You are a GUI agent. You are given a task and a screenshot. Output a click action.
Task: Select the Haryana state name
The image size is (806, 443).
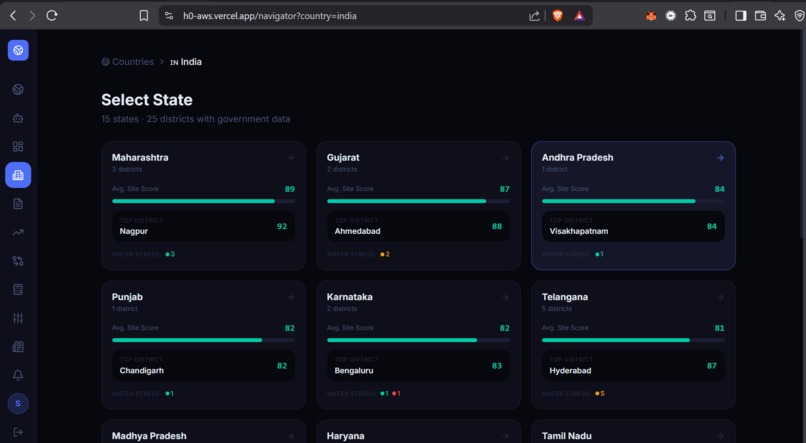click(345, 436)
